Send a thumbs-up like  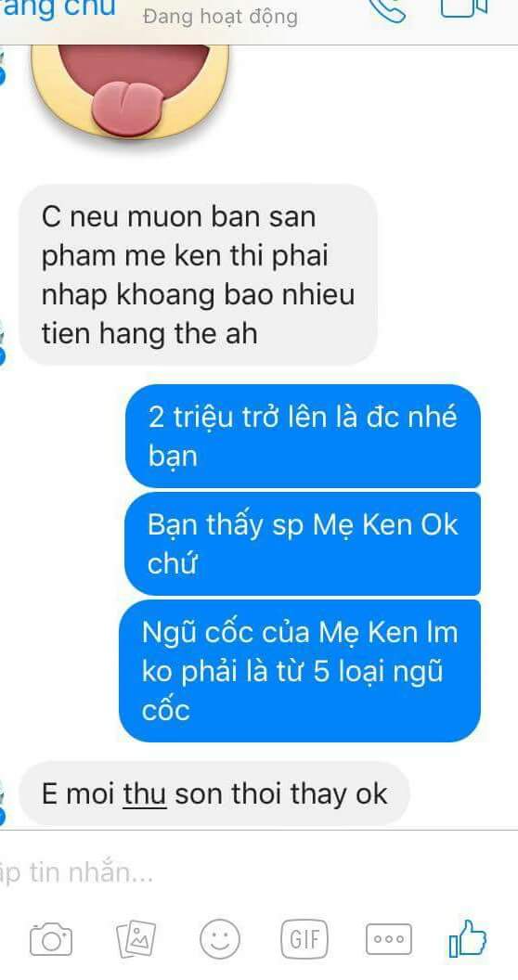tap(467, 939)
